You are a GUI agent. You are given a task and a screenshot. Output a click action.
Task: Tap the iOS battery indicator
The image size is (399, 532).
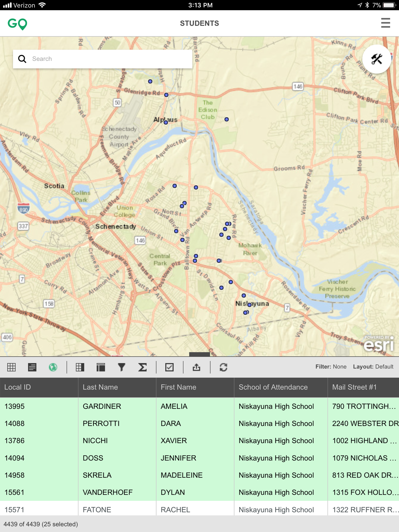tap(389, 5)
